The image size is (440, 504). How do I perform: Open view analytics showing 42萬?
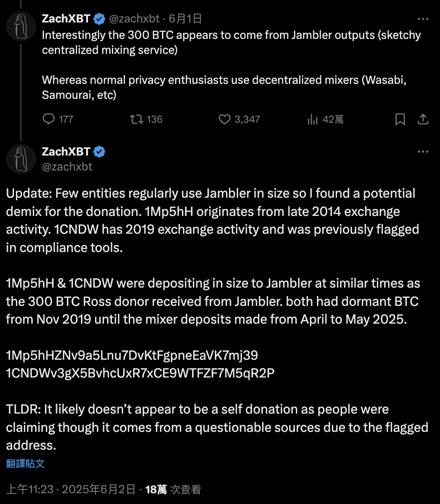(313, 119)
